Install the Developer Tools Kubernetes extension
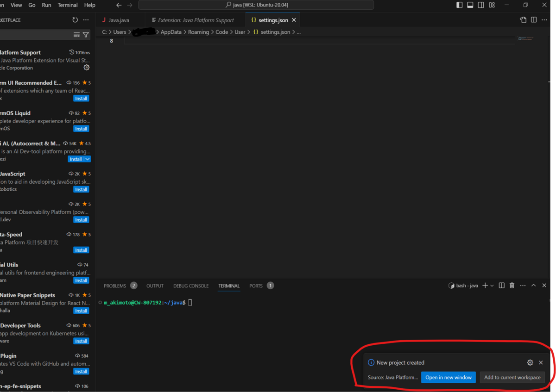The height and width of the screenshot is (392, 556). point(81,341)
